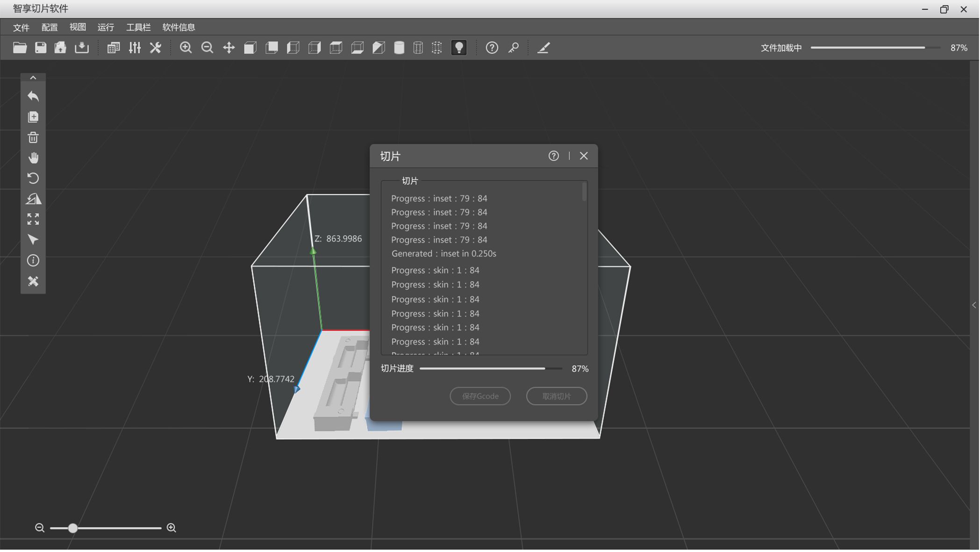Toggle the light bulb lighting icon
The image size is (980, 552).
[459, 48]
